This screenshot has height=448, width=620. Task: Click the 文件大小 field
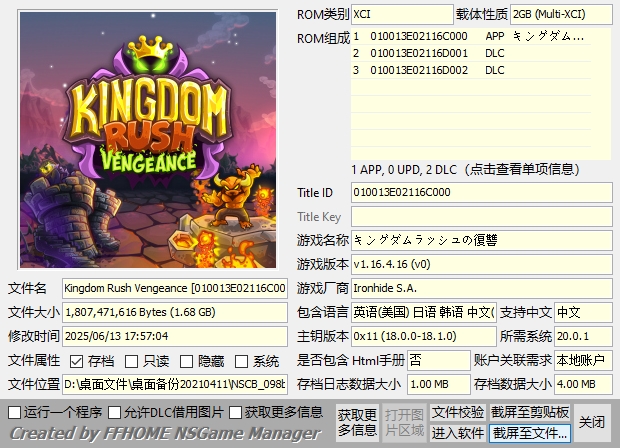click(175, 312)
